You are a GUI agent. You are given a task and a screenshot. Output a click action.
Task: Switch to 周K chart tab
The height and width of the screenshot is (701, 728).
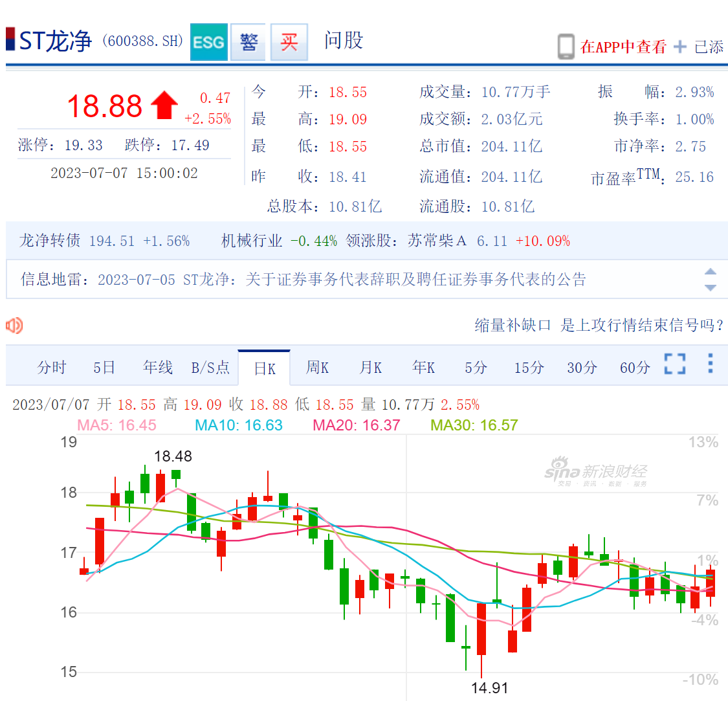pos(317,368)
